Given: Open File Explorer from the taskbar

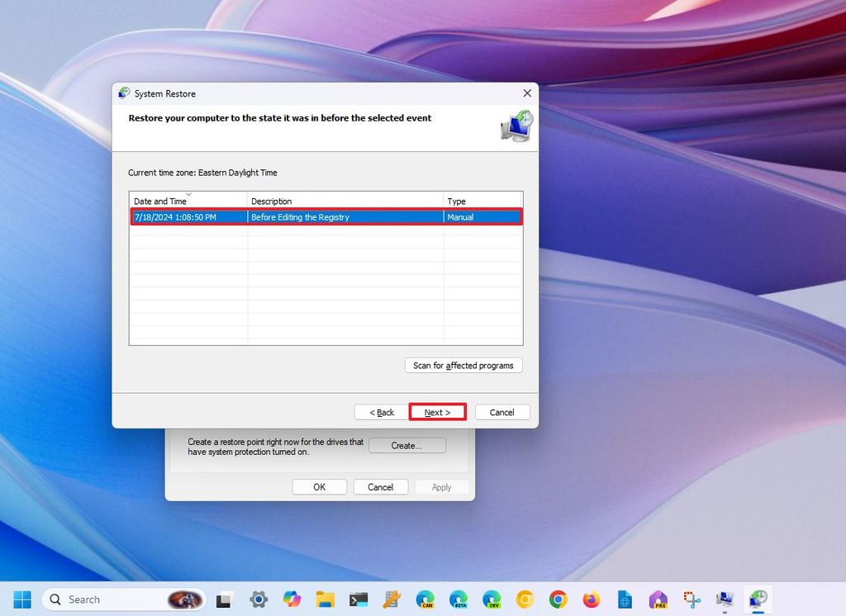Looking at the screenshot, I should 325,599.
